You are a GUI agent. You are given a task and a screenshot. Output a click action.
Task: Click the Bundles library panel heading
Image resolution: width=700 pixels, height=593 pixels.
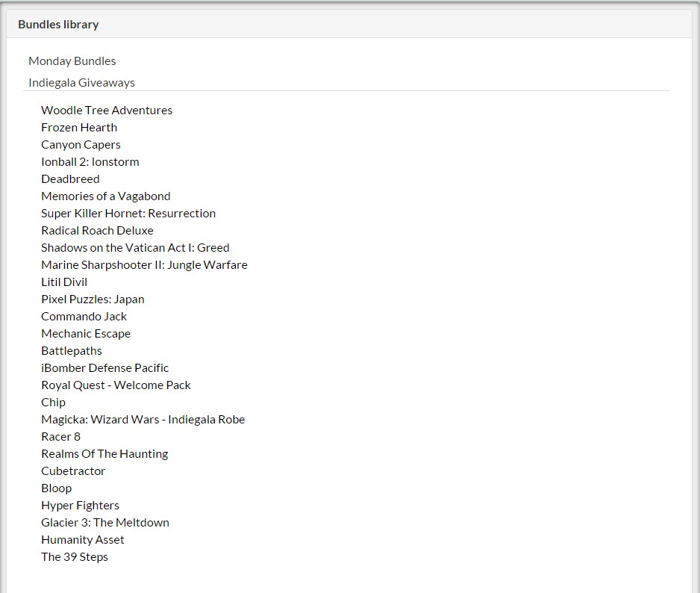pos(58,25)
